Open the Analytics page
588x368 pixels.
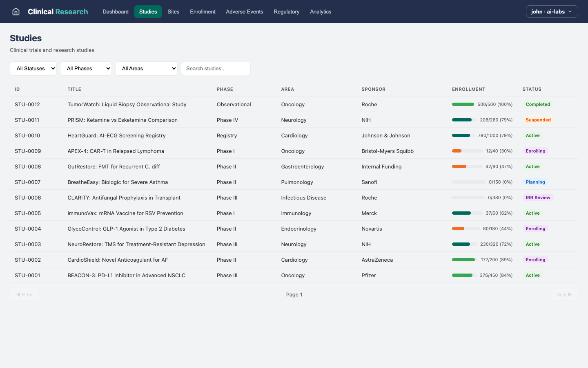coord(320,11)
